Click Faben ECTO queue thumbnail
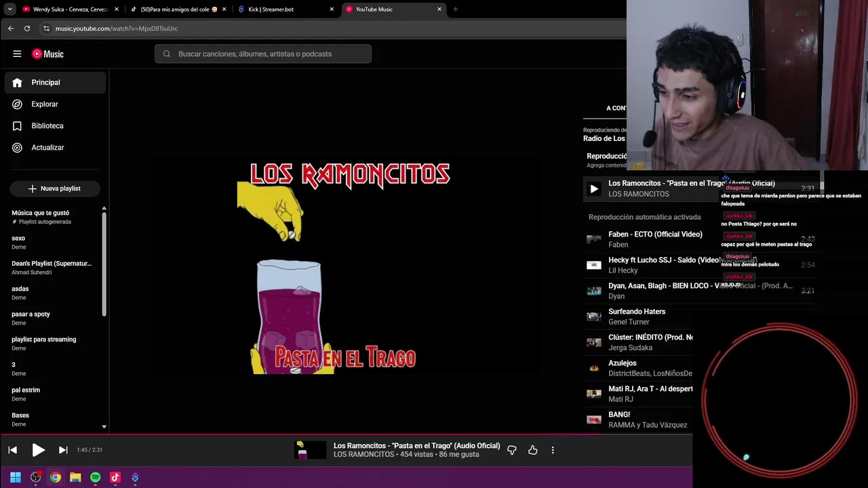868x488 pixels. point(594,239)
